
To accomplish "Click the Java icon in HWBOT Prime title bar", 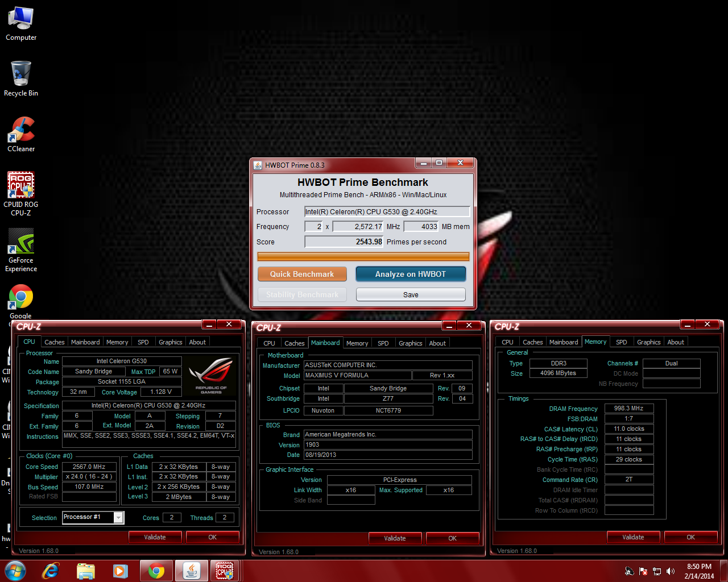I will (x=258, y=165).
